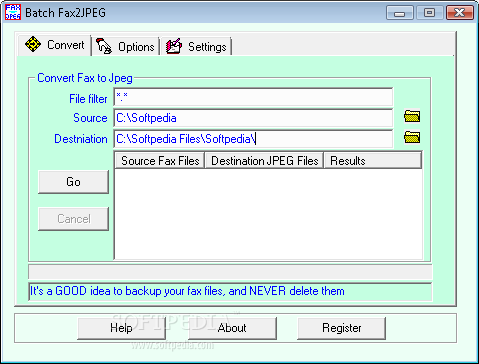Click the greyed-out Cancel button
This screenshot has width=479, height=364.
point(74,219)
